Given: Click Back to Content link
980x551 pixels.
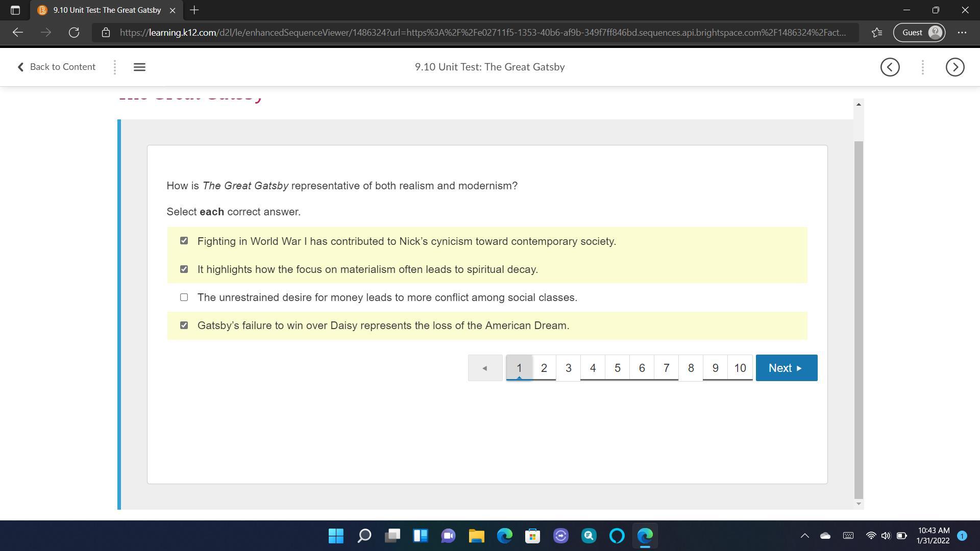Looking at the screenshot, I should point(56,67).
